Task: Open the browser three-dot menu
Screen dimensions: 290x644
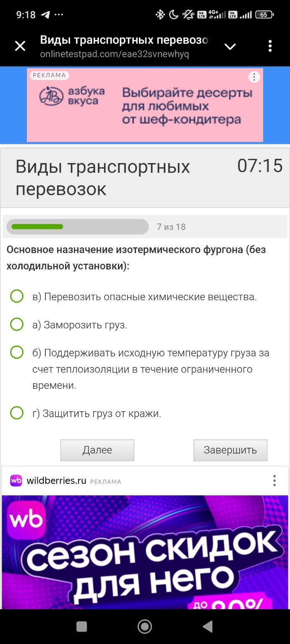Action: point(270,46)
